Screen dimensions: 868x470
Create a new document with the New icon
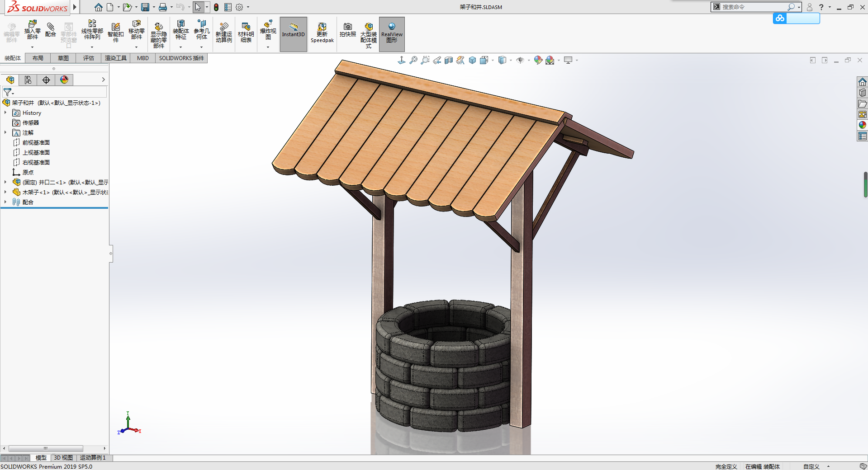110,7
